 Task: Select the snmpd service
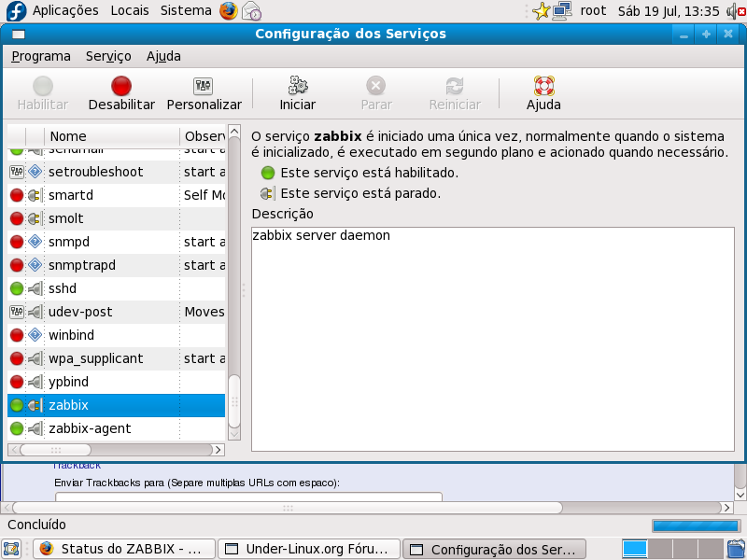pyautogui.click(x=116, y=242)
